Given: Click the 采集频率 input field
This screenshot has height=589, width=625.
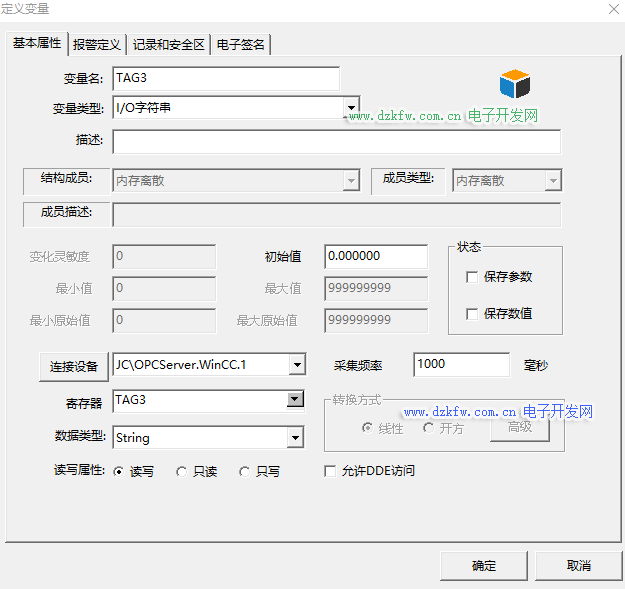Looking at the screenshot, I should click(x=461, y=364).
